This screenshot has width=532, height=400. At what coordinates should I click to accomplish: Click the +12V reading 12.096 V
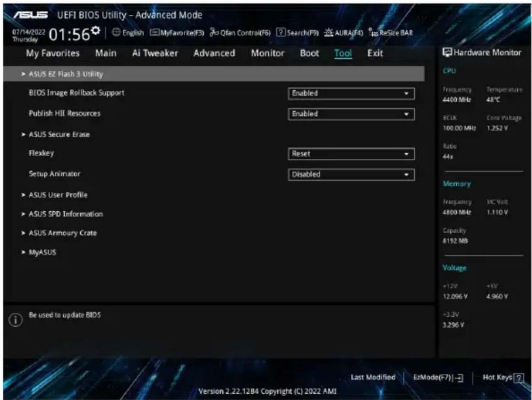[x=455, y=297]
